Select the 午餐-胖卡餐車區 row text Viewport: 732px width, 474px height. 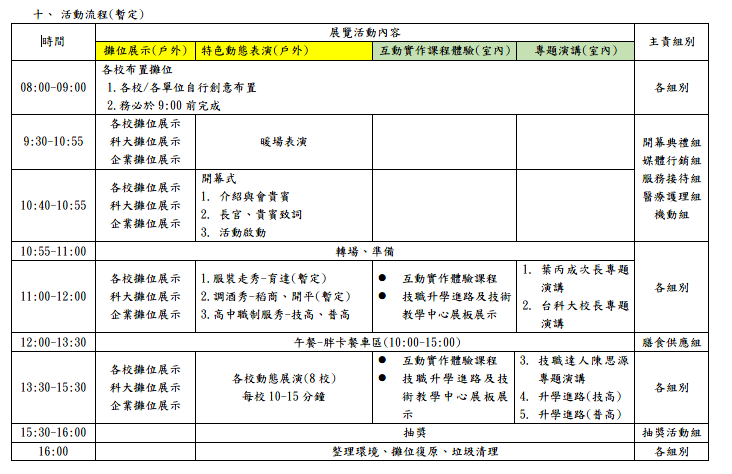pos(367,342)
